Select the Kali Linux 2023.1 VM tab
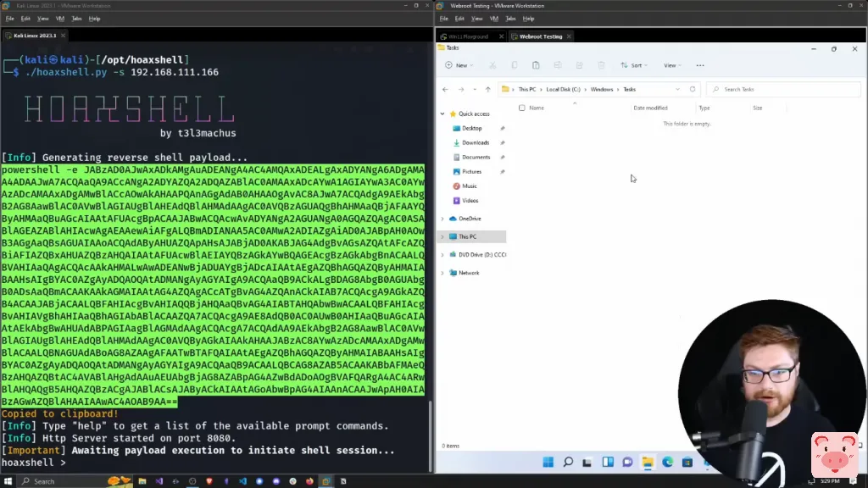Image resolution: width=868 pixels, height=488 pixels. [x=34, y=36]
